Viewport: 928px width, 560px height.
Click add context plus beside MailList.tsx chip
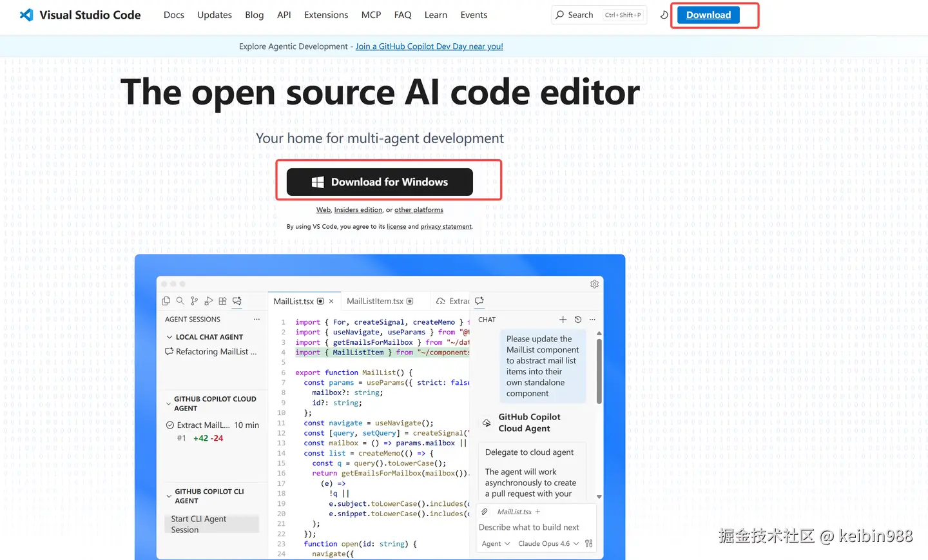tap(538, 512)
